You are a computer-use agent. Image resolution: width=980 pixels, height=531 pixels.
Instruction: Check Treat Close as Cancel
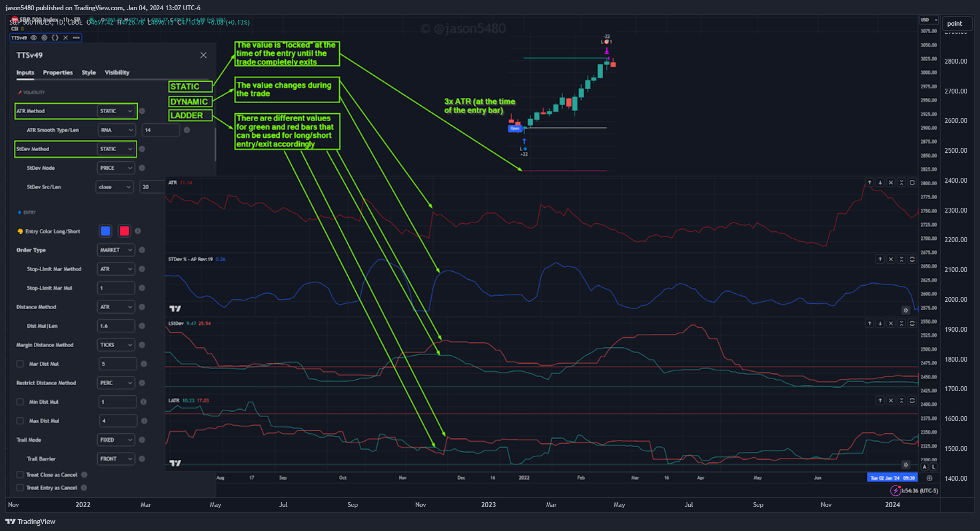tap(20, 474)
